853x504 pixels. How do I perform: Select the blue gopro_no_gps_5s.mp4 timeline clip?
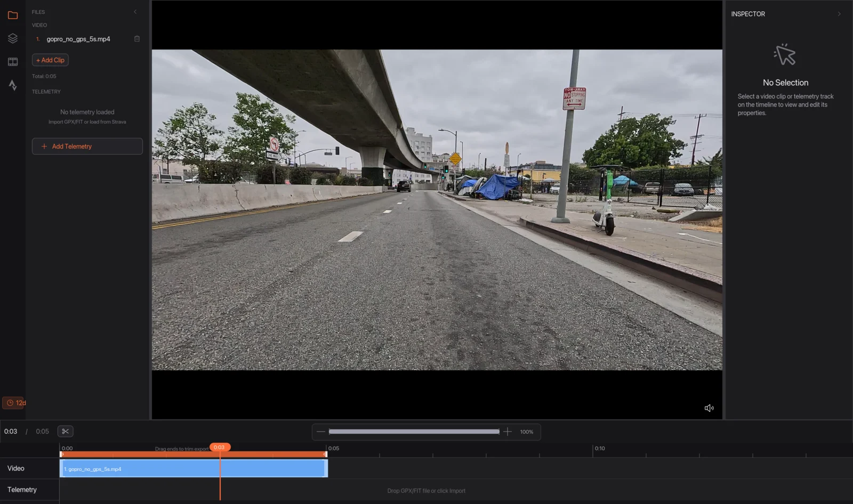194,469
